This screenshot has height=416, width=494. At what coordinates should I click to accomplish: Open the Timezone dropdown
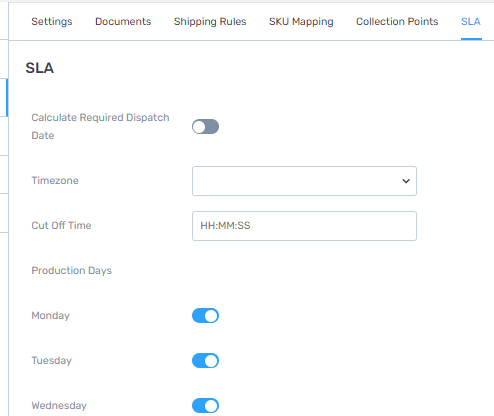point(304,181)
